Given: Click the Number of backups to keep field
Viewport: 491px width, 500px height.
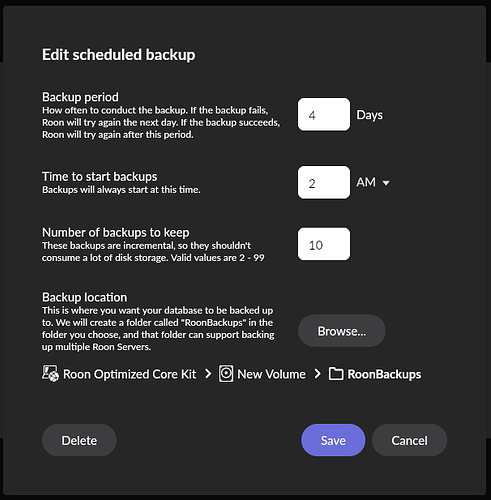Looking at the screenshot, I should [x=324, y=244].
